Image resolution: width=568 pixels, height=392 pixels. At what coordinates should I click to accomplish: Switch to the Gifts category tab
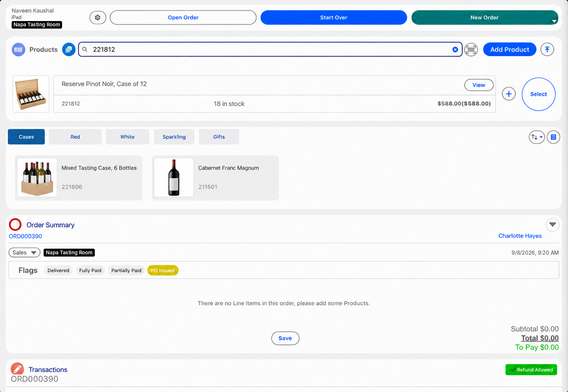(x=219, y=137)
